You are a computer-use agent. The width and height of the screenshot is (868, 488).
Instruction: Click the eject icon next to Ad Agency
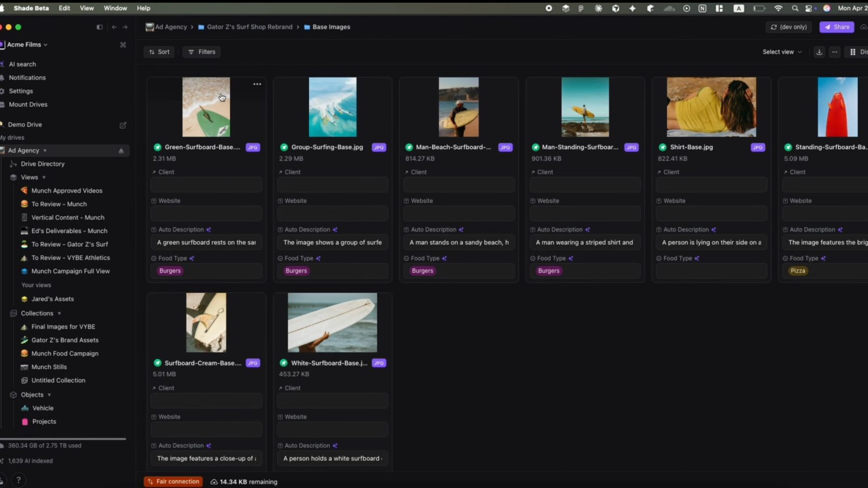pyautogui.click(x=121, y=151)
